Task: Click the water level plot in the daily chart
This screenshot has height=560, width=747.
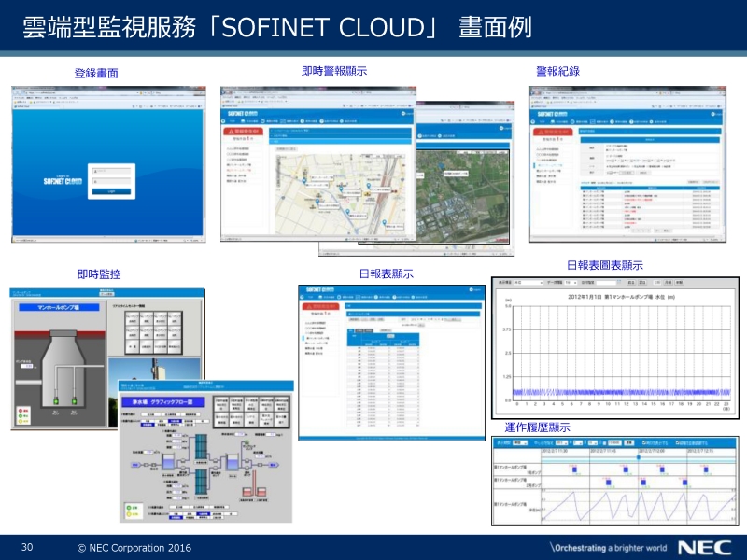Action: [x=621, y=354]
